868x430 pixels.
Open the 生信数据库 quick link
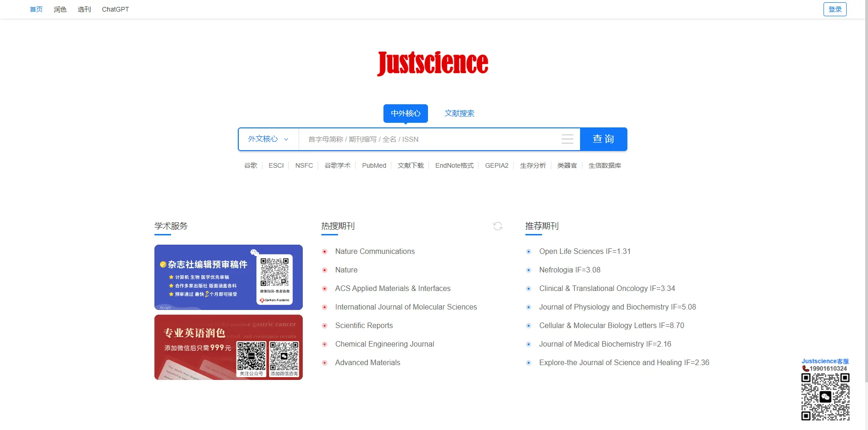[x=605, y=165]
